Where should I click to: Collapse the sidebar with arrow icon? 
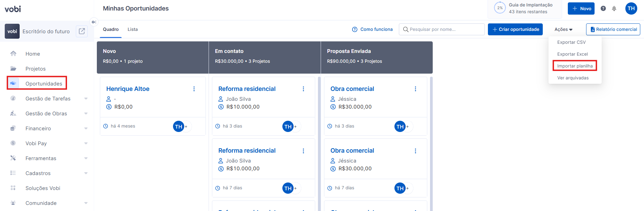pos(94,22)
